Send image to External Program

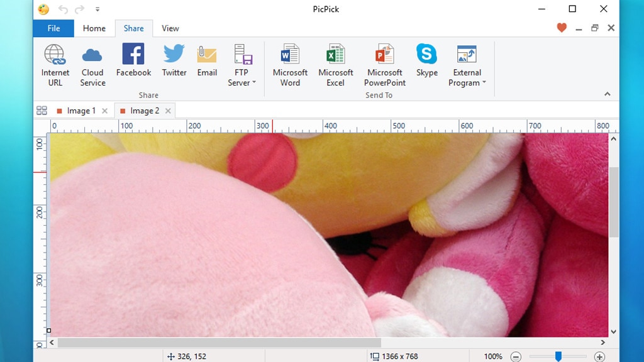[467, 65]
